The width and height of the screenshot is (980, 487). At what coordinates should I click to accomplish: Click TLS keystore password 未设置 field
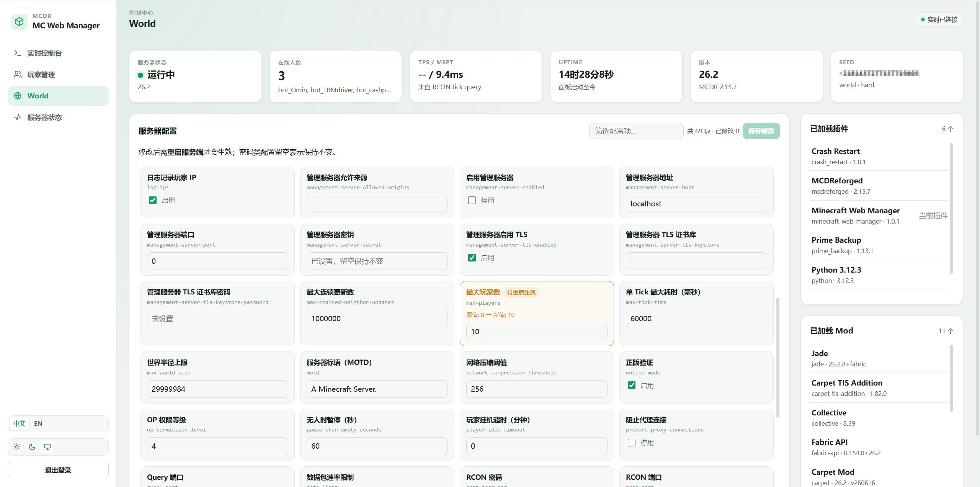pyautogui.click(x=217, y=319)
